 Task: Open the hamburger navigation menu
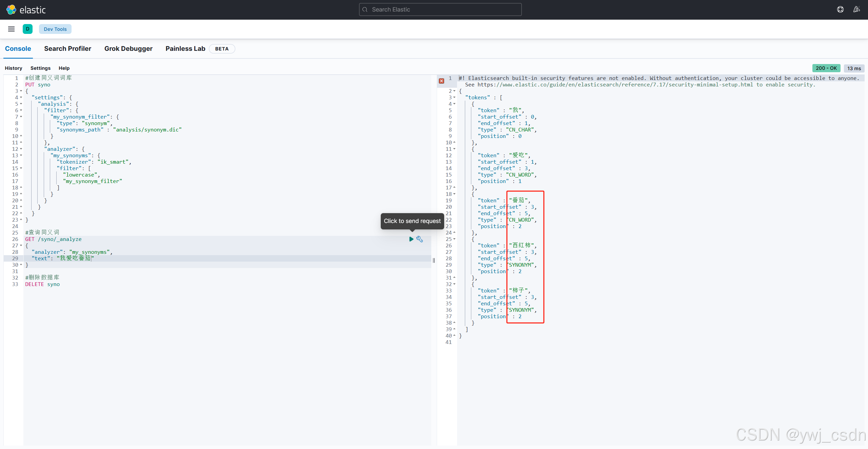pyautogui.click(x=11, y=29)
